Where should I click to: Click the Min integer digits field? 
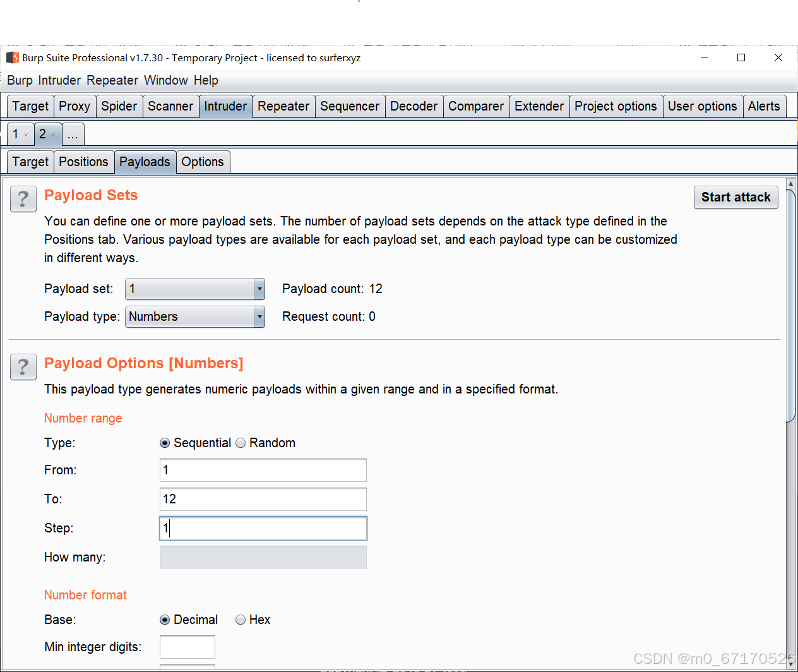pos(188,647)
